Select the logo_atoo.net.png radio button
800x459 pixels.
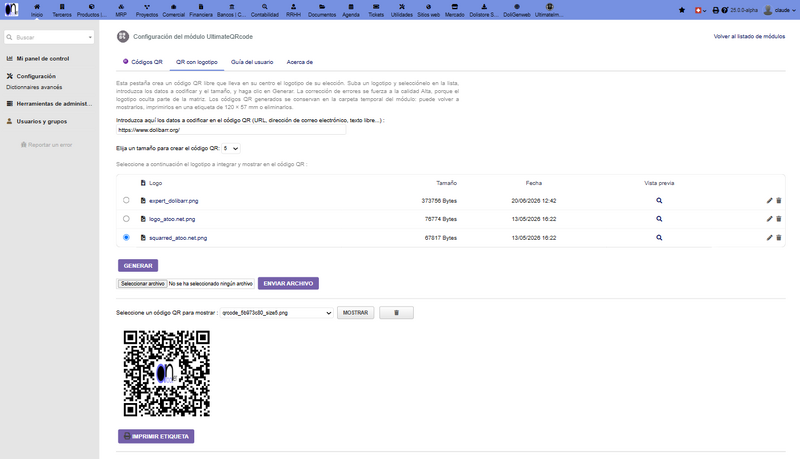(126, 218)
